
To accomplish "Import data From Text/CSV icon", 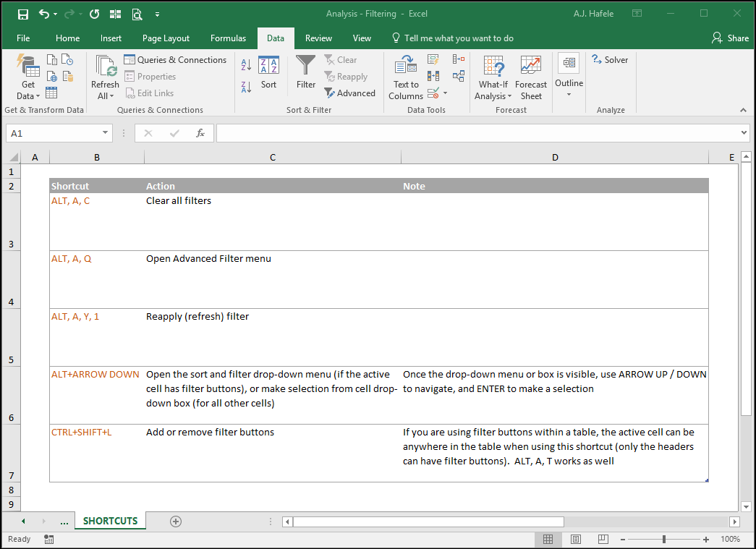I will tap(51, 60).
